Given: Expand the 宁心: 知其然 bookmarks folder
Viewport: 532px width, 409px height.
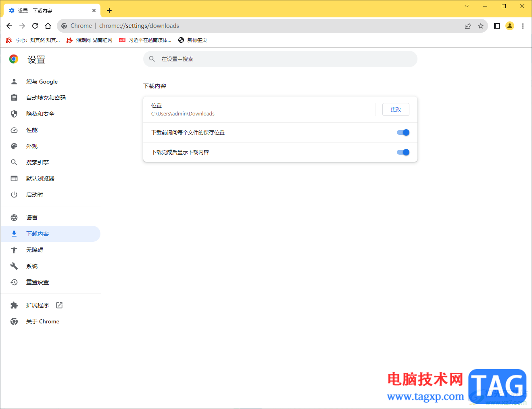Looking at the screenshot, I should tap(32, 40).
